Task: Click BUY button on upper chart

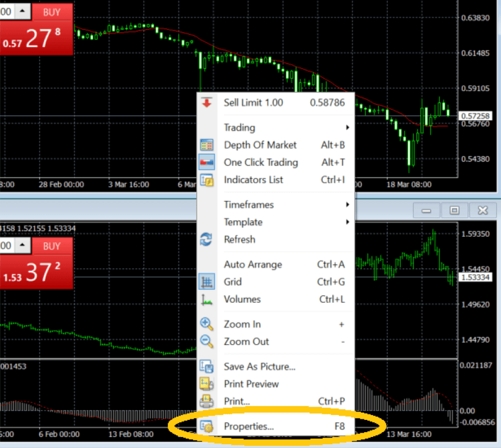Action: [x=52, y=12]
